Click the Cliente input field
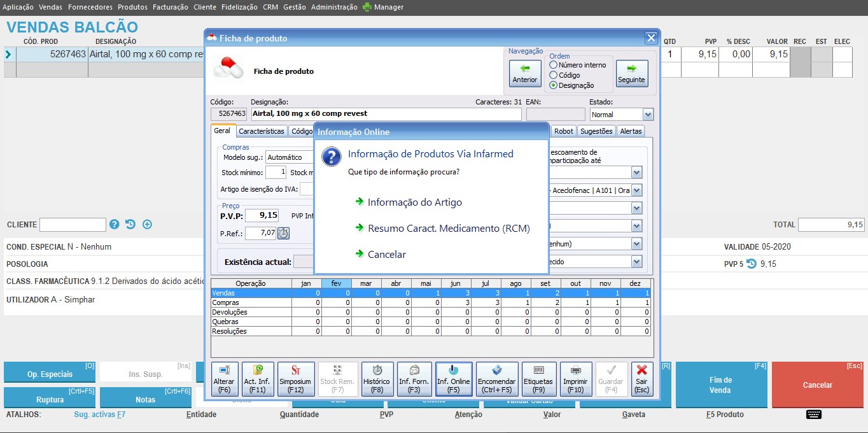The width and height of the screenshot is (868, 433). [x=73, y=225]
